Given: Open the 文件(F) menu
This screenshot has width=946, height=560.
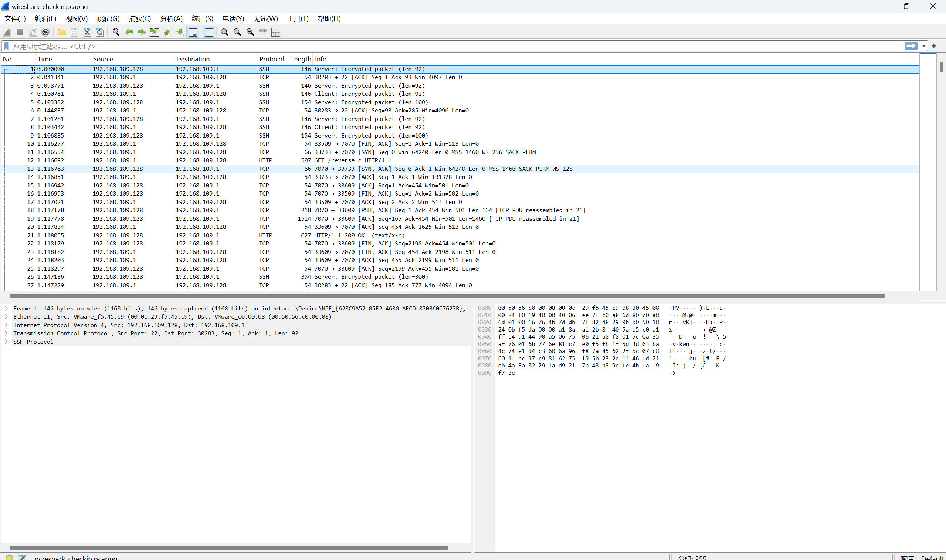Looking at the screenshot, I should point(15,18).
